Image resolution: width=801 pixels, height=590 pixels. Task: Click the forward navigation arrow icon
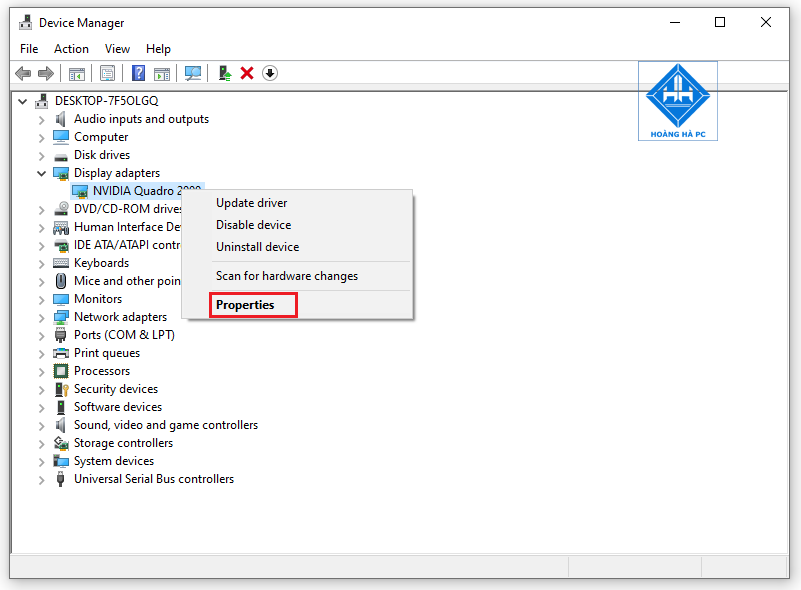46,72
